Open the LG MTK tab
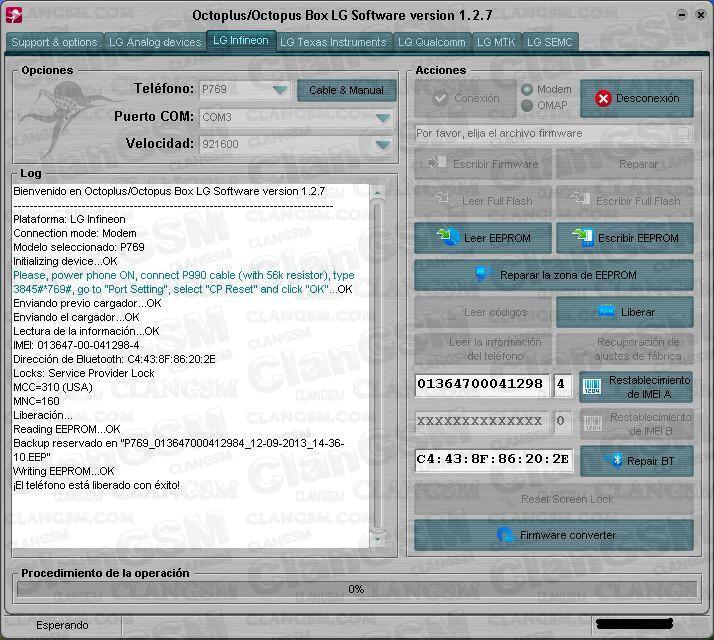 point(496,42)
